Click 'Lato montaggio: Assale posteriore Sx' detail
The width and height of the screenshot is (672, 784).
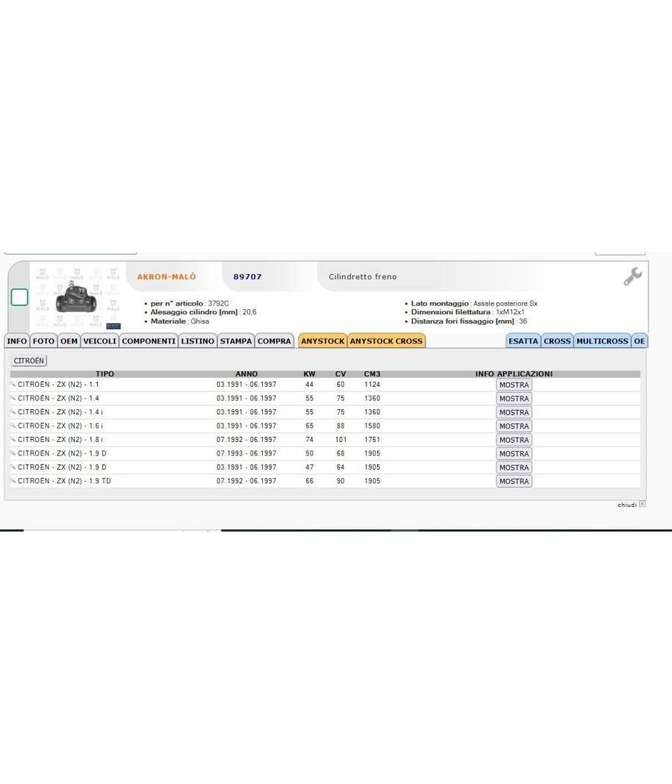coord(474,303)
